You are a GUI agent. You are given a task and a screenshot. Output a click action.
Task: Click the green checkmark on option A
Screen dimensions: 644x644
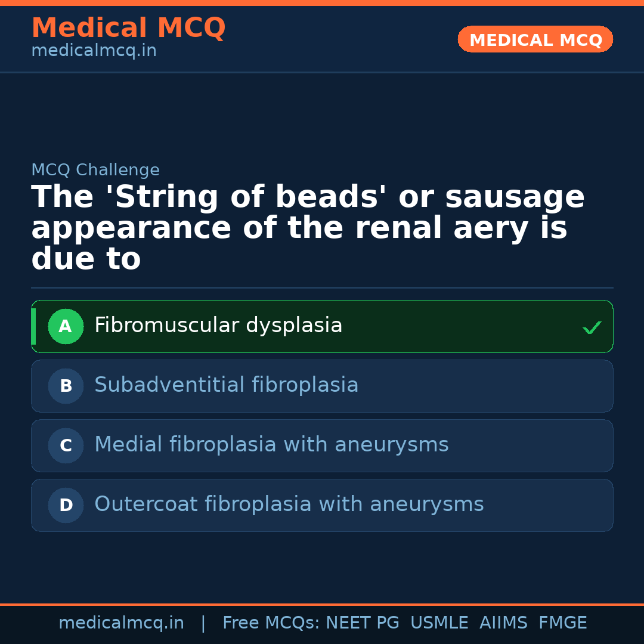pyautogui.click(x=592, y=327)
